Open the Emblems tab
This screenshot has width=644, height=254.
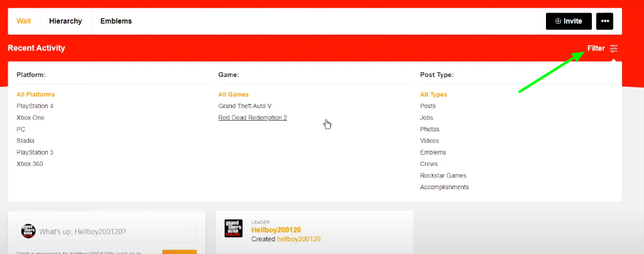pyautogui.click(x=116, y=21)
